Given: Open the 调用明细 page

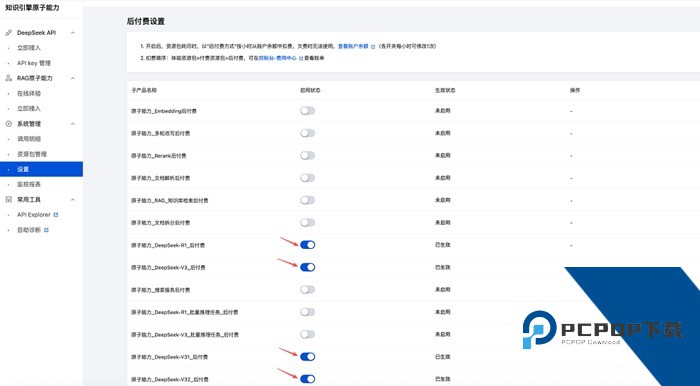Looking at the screenshot, I should [29, 139].
